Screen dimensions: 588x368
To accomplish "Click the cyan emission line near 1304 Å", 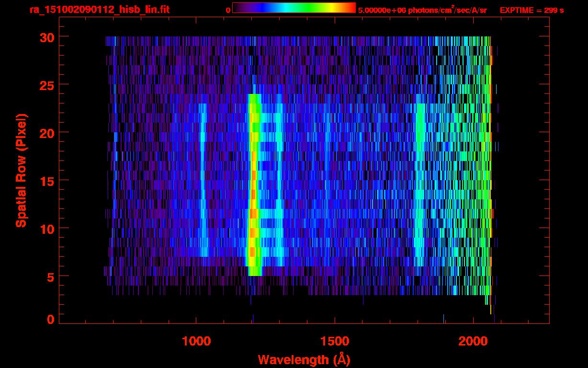I will point(279,184).
